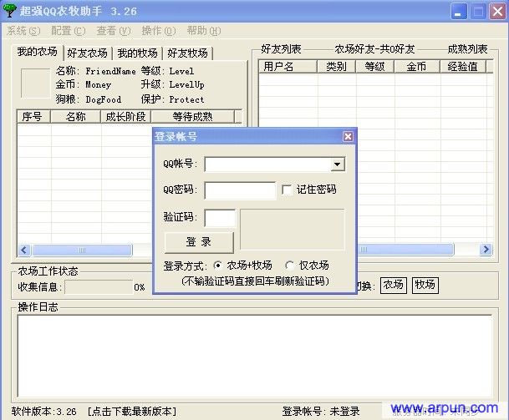Select the 农场+牧场 login mode

pos(217,266)
